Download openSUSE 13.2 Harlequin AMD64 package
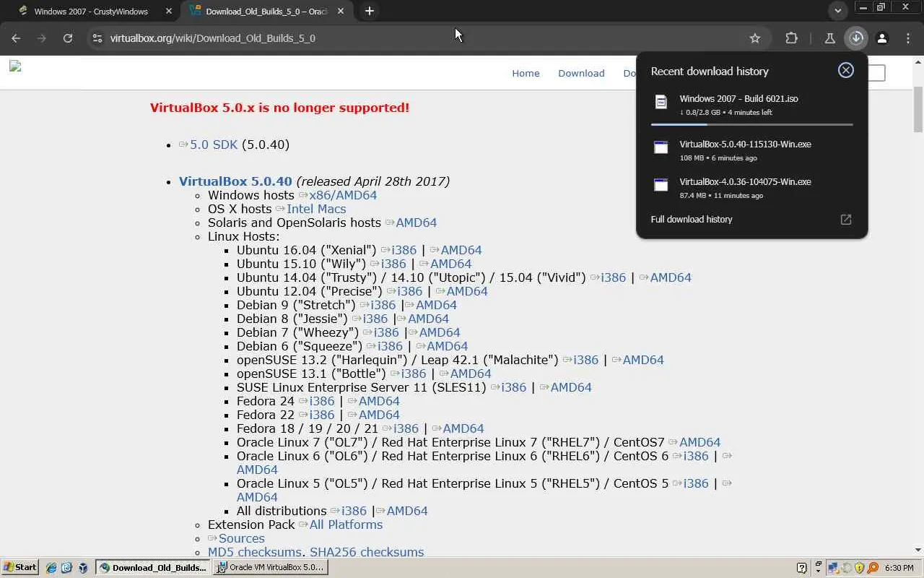Image resolution: width=924 pixels, height=578 pixels. [x=643, y=360]
